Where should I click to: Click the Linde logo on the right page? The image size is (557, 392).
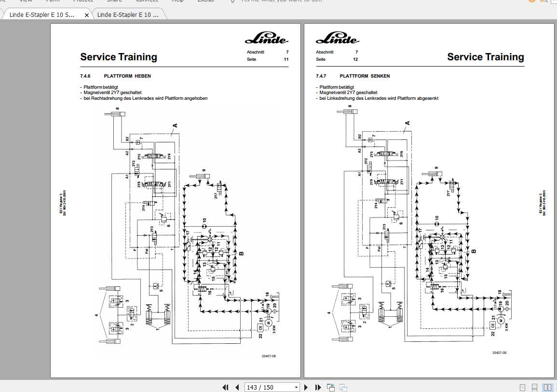tap(337, 38)
